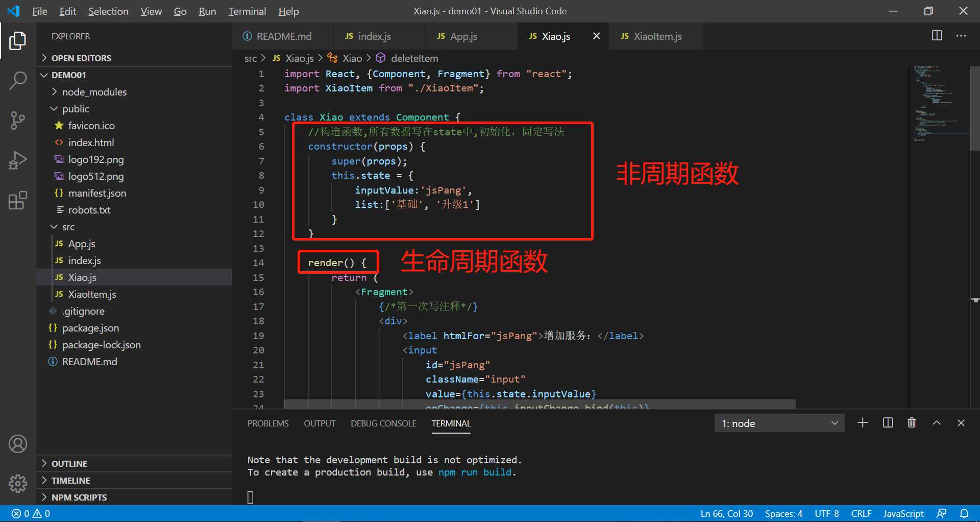
Task: Open XiaoItem.js in the explorer tree
Action: point(134,294)
